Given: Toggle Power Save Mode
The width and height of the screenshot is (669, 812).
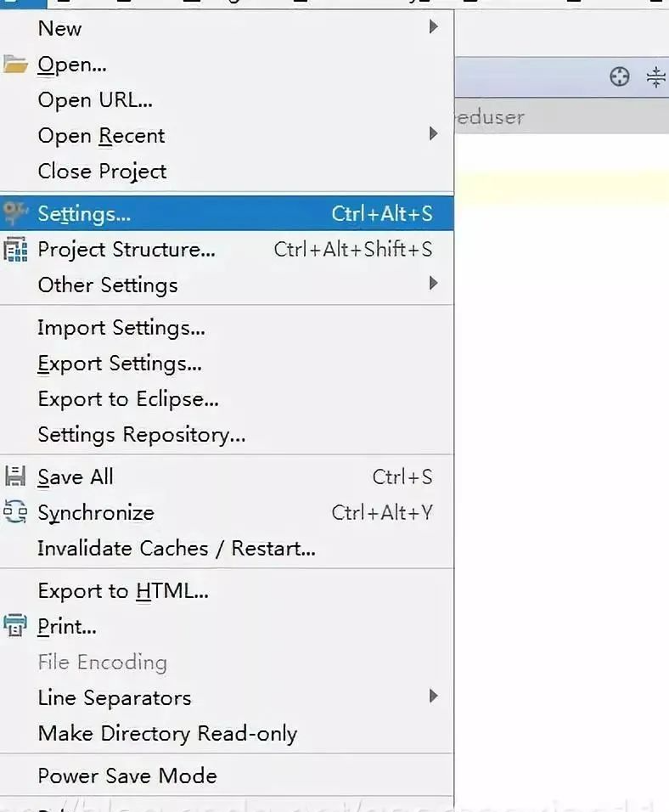Looking at the screenshot, I should 227,775.
